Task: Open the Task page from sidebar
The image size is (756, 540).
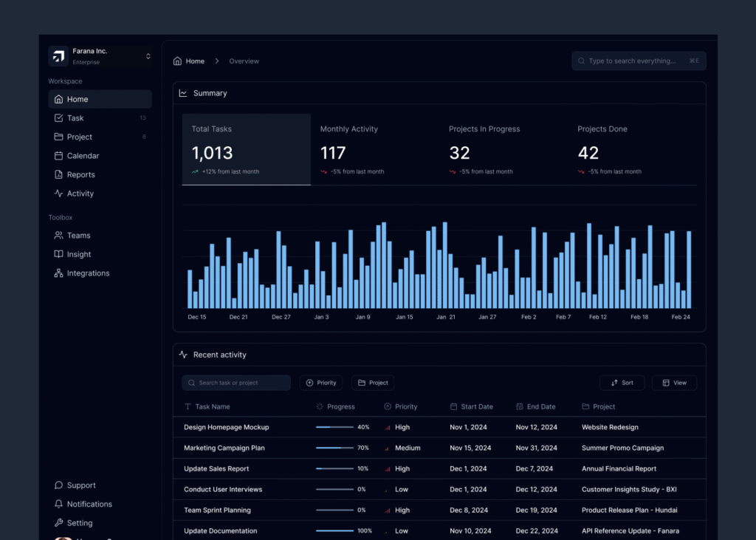Action: (75, 118)
